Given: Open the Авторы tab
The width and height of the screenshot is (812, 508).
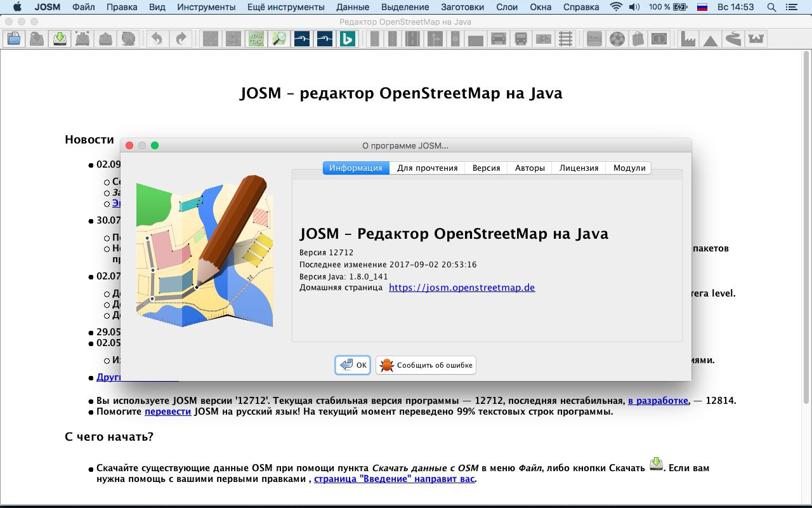Looking at the screenshot, I should click(x=530, y=168).
